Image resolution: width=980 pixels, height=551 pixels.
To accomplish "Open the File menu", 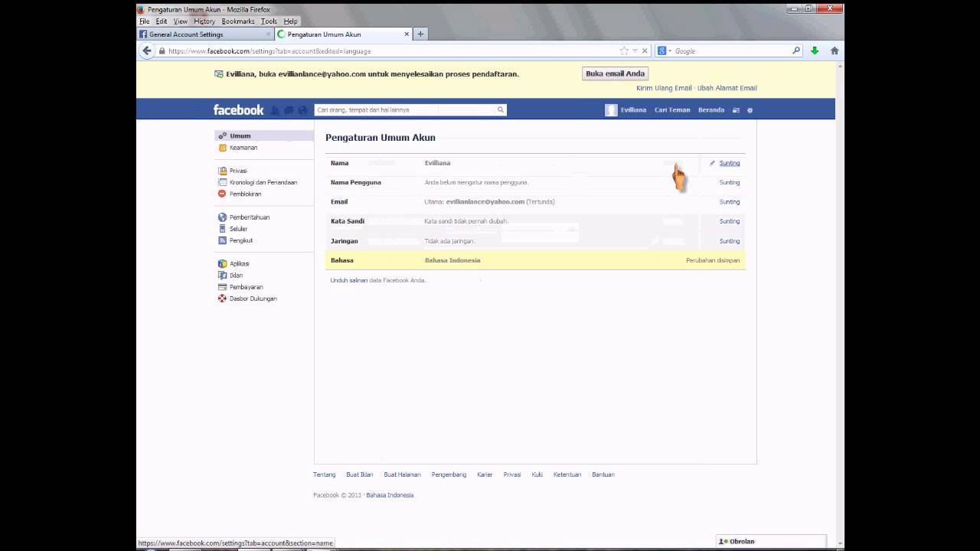I will (x=144, y=21).
